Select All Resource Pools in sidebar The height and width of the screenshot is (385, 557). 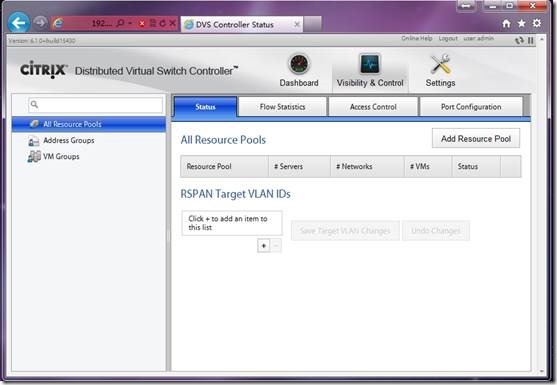(89, 124)
